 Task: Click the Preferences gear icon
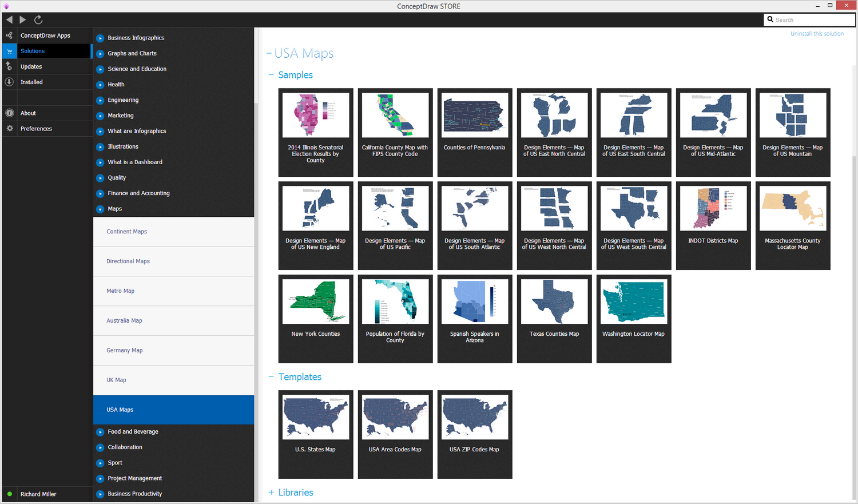point(9,129)
